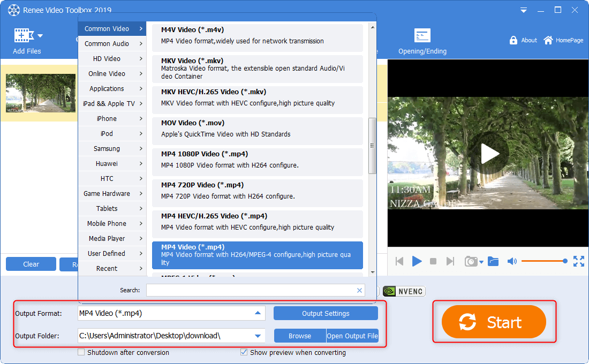The width and height of the screenshot is (589, 364).
Task: Choose MP4 HEVC/H.265 Video format
Action: pos(258,224)
